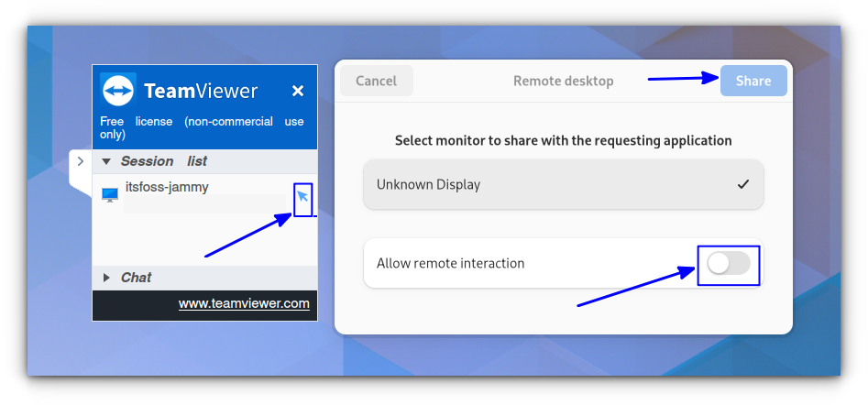Close the TeamViewer session panel
Image resolution: width=868 pixels, height=405 pixels.
tap(298, 91)
